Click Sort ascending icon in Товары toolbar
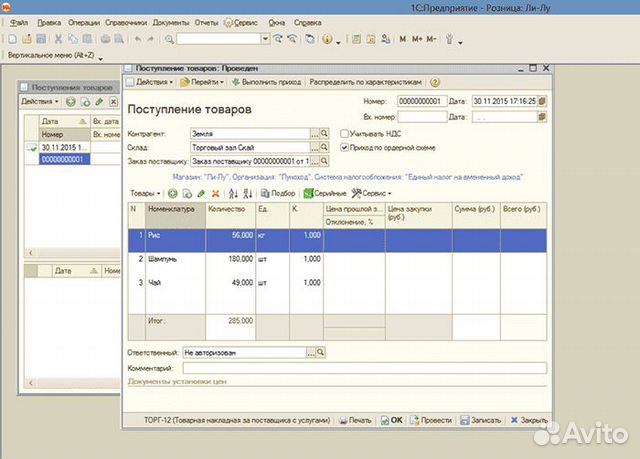Screen dimensions: 640x459 point(233,193)
